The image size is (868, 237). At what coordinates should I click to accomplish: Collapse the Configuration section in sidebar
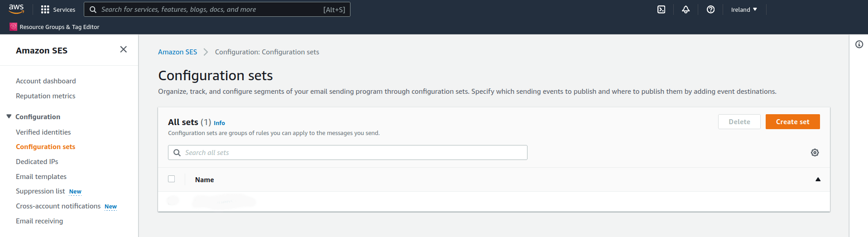pyautogui.click(x=9, y=116)
